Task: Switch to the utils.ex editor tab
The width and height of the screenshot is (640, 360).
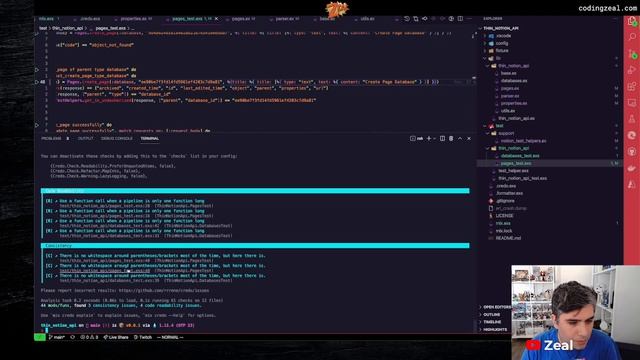Action: [x=367, y=19]
